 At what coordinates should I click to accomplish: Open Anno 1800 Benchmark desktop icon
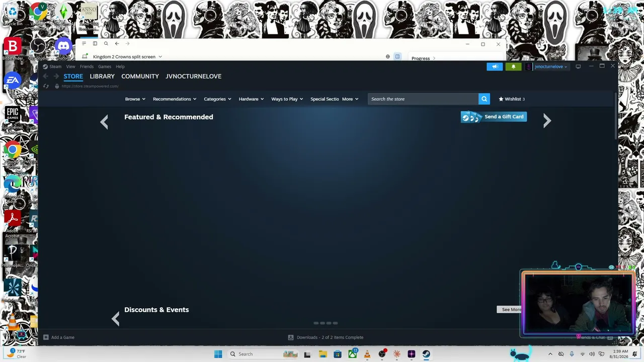(89, 18)
